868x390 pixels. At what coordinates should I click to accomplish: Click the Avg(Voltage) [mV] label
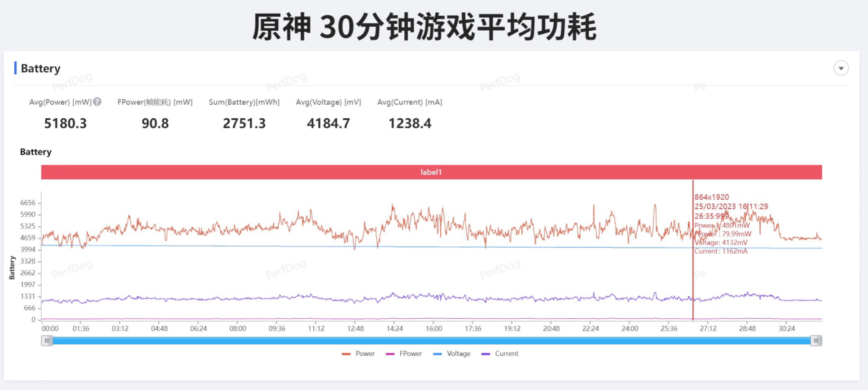click(x=328, y=102)
